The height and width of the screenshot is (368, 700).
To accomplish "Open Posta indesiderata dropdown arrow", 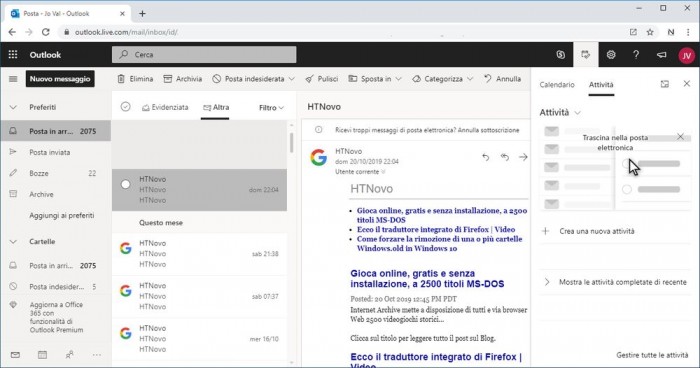I will coord(292,79).
